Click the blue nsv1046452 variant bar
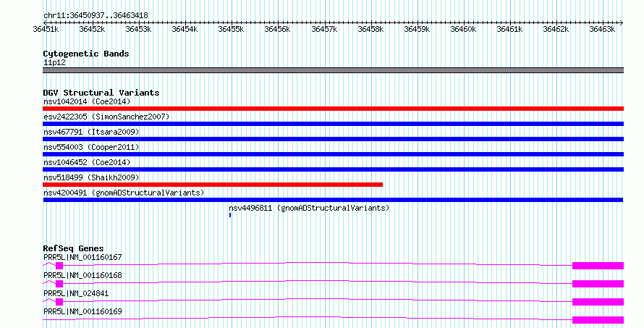The width and height of the screenshot is (644, 328). pyautogui.click(x=333, y=169)
